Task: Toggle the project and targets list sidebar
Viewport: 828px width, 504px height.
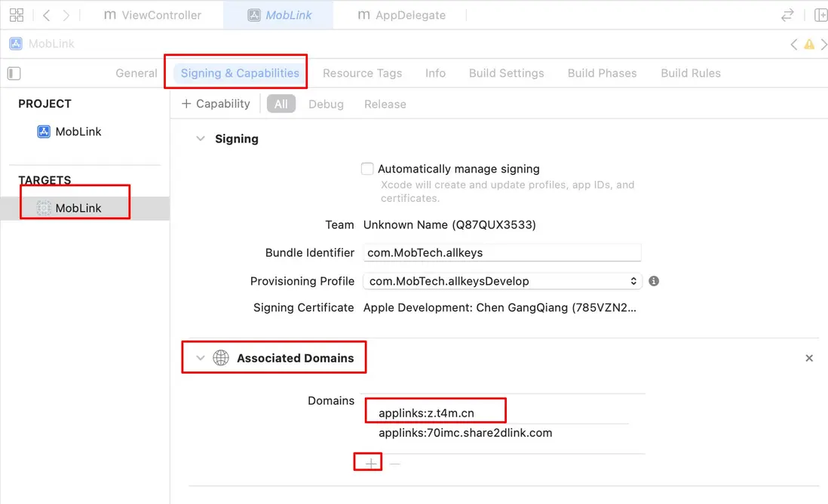Action: 14,73
